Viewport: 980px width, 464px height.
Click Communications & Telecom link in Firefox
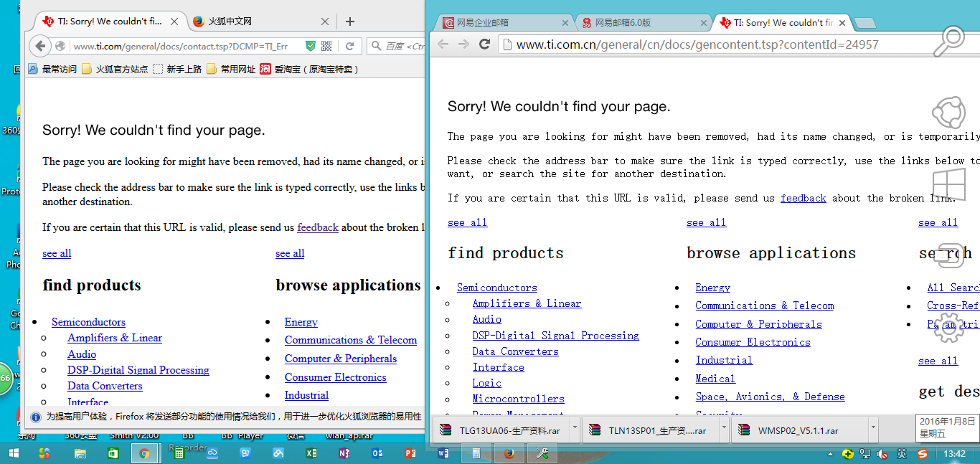pyautogui.click(x=351, y=340)
